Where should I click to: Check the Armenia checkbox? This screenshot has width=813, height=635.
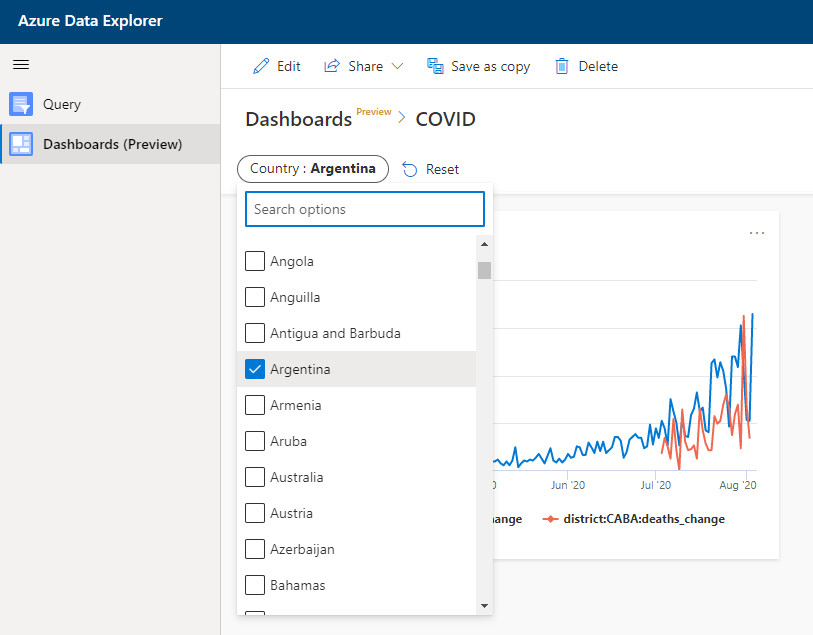point(255,405)
